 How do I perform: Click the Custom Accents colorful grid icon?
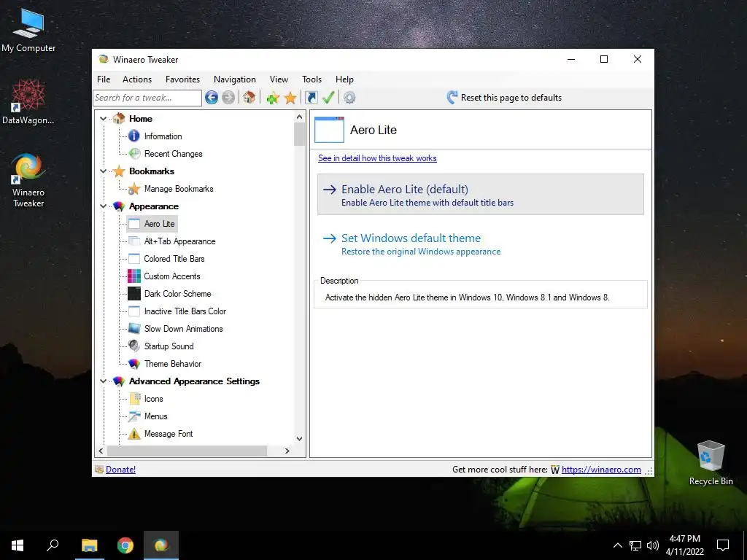[x=134, y=276]
